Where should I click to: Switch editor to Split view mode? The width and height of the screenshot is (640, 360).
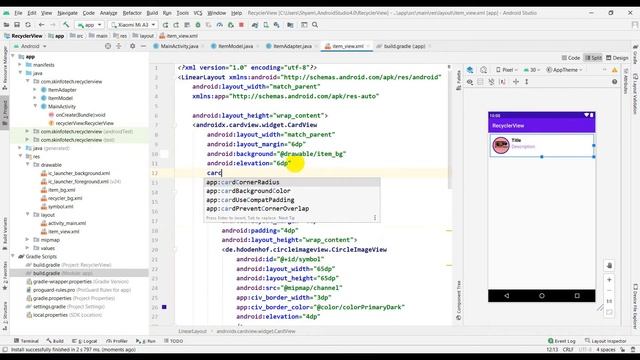tap(593, 58)
